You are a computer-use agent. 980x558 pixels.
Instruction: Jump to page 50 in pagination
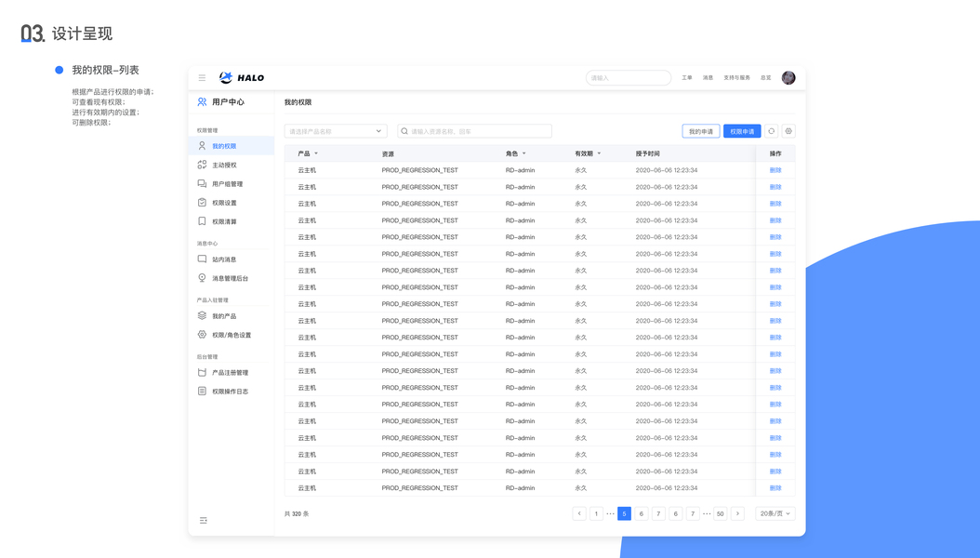tap(720, 513)
